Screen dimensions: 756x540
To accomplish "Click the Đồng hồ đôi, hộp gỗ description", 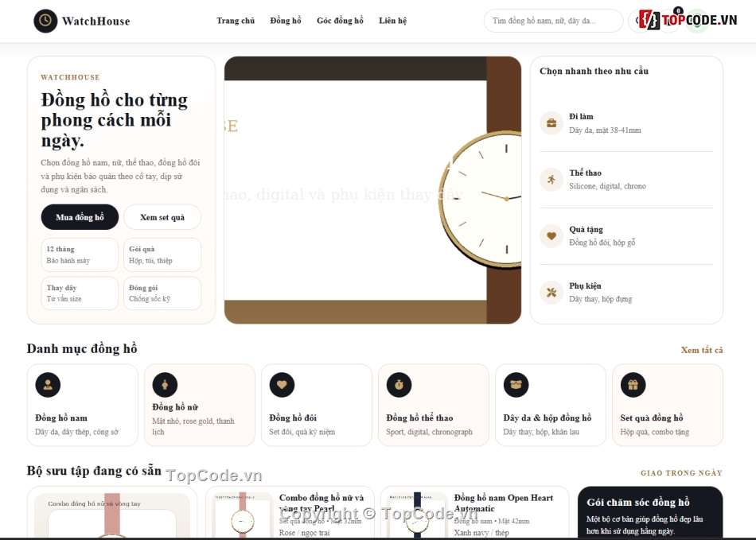I will click(602, 243).
